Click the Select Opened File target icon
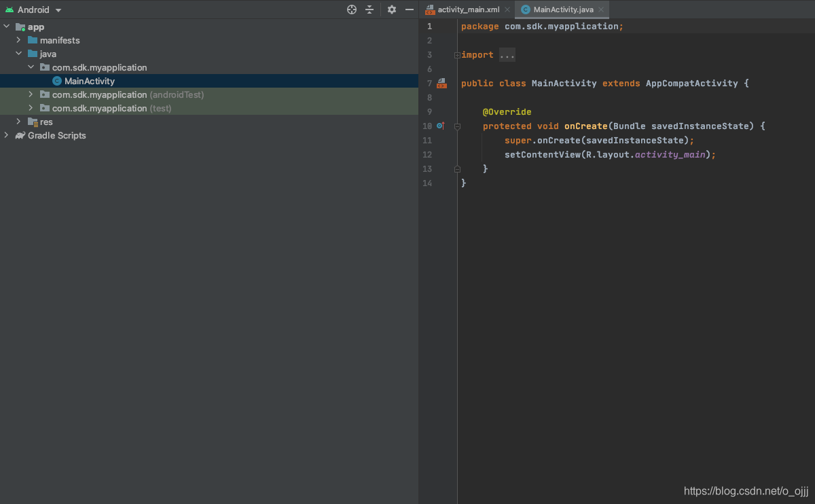 [352, 10]
